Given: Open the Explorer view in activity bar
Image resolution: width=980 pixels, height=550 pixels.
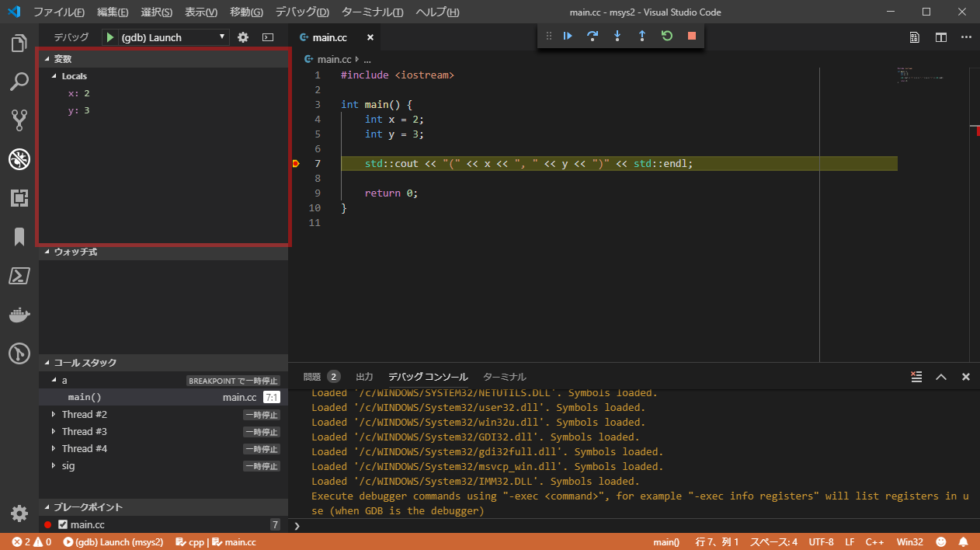Looking at the screenshot, I should [19, 44].
